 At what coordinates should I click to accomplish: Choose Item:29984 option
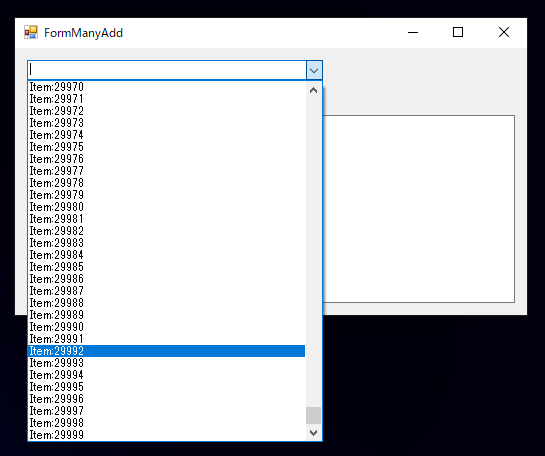[x=166, y=255]
